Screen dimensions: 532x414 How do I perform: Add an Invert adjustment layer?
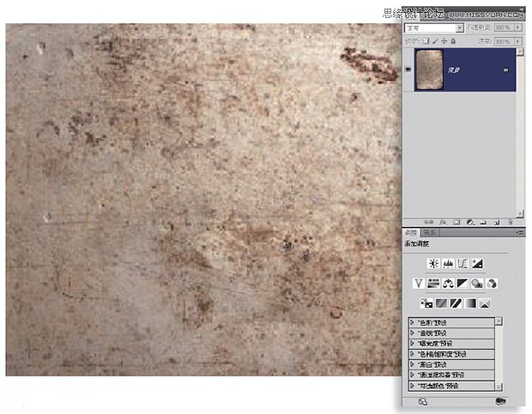coord(426,303)
